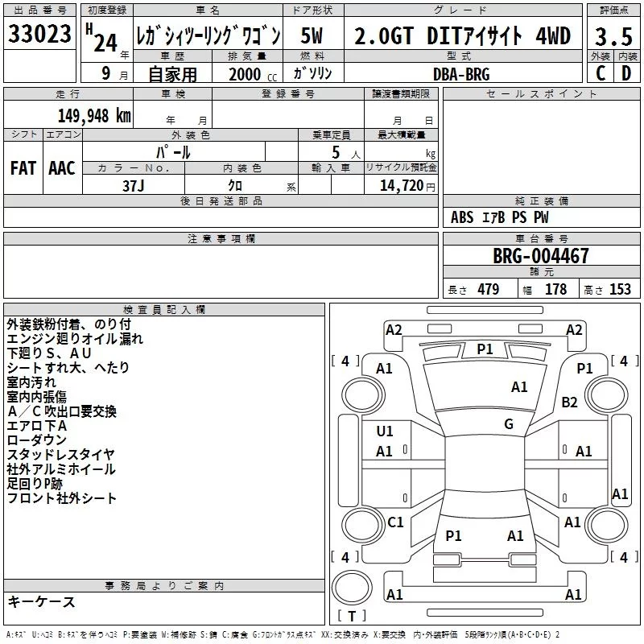Select the 評価点 header
644x644 pixels.
613,10
